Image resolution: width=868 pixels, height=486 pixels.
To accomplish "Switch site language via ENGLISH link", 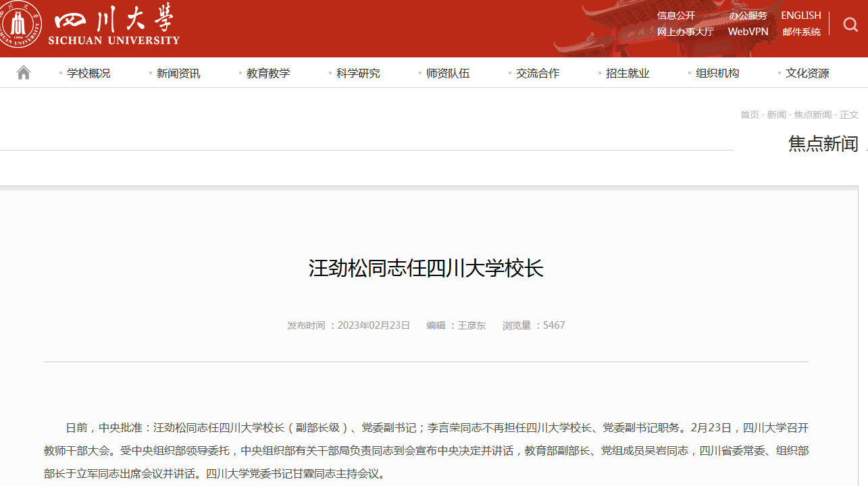I will tap(800, 15).
